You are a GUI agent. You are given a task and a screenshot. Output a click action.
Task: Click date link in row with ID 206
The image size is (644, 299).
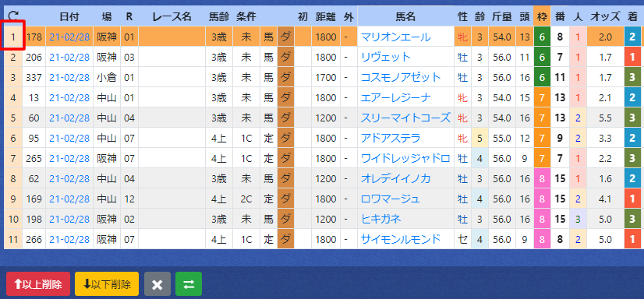69,58
